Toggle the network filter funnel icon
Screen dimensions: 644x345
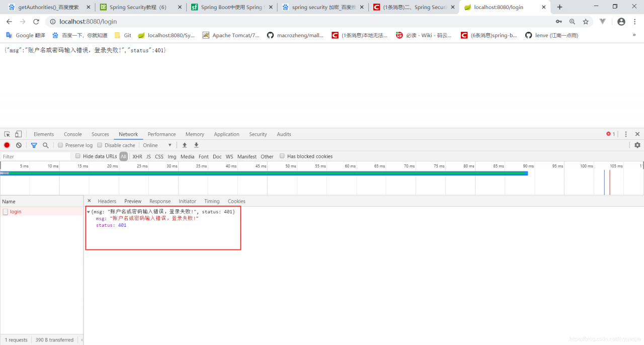pos(34,145)
